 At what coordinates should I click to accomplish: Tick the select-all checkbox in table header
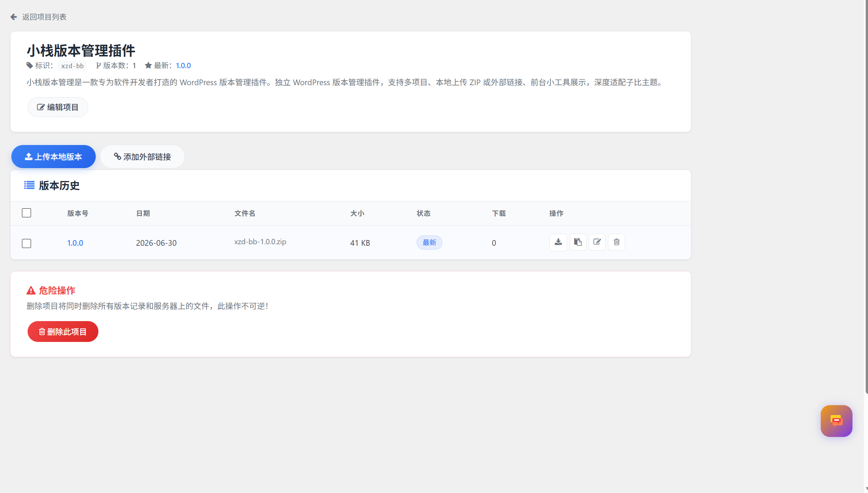26,213
